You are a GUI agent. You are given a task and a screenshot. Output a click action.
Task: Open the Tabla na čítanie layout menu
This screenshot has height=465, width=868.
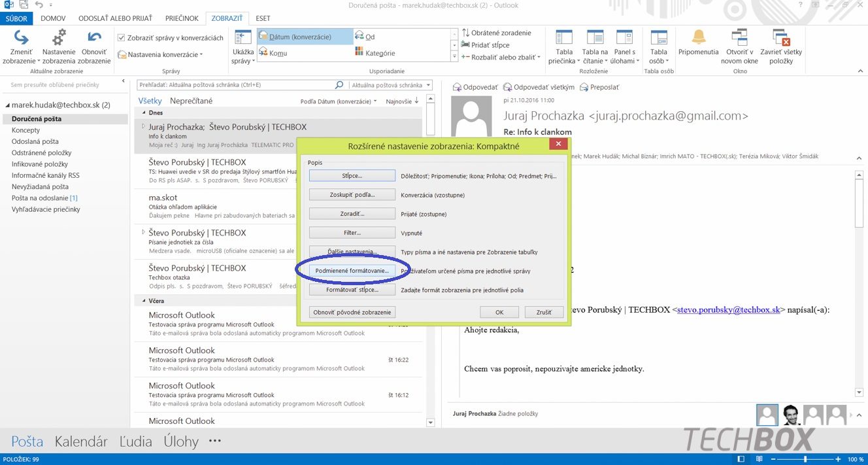click(595, 46)
